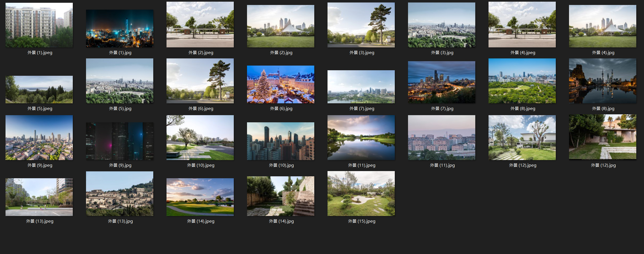Screen dimensions: 644x254
Task: Click the file name 外景 (2).jpg
Action: [281, 53]
